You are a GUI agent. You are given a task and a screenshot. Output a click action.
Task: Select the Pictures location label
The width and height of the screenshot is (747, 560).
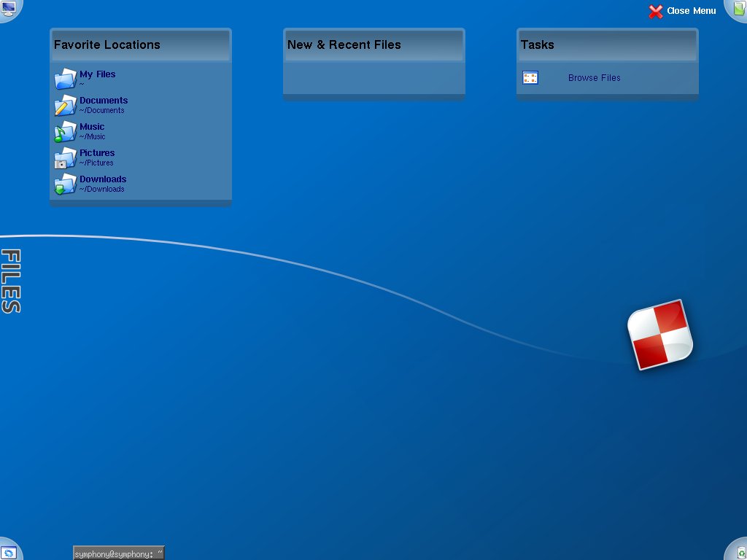97,153
